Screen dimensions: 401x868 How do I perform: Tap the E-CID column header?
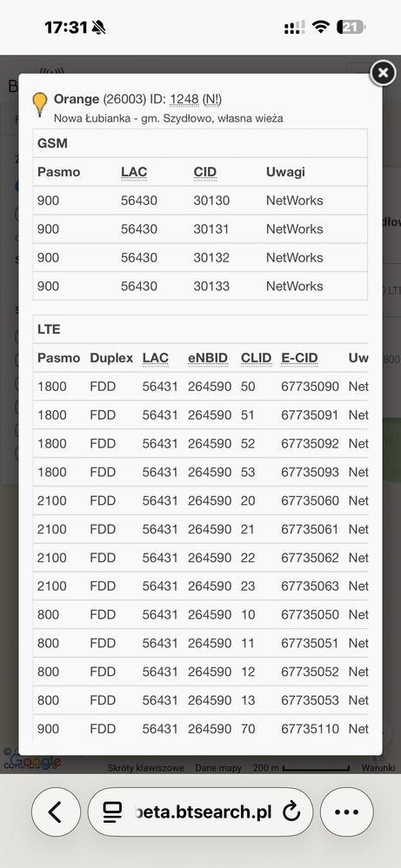pos(299,358)
